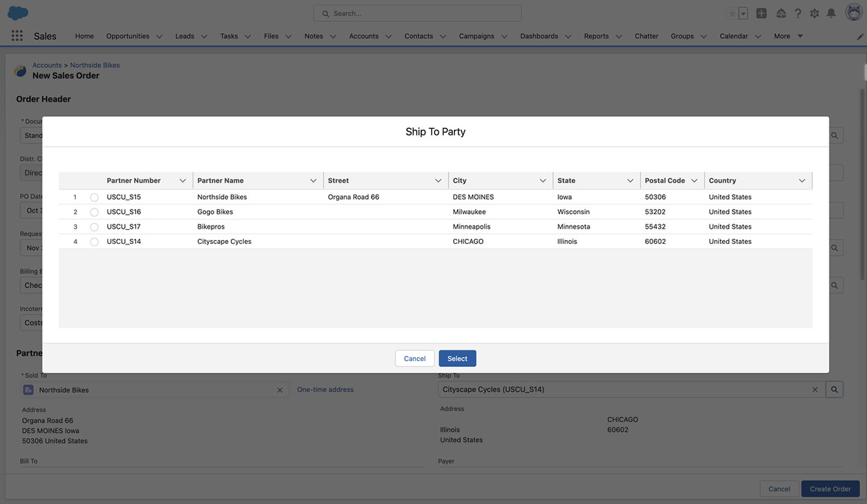The width and height of the screenshot is (867, 504).
Task: Open the Dashboards tab
Action: [539, 36]
